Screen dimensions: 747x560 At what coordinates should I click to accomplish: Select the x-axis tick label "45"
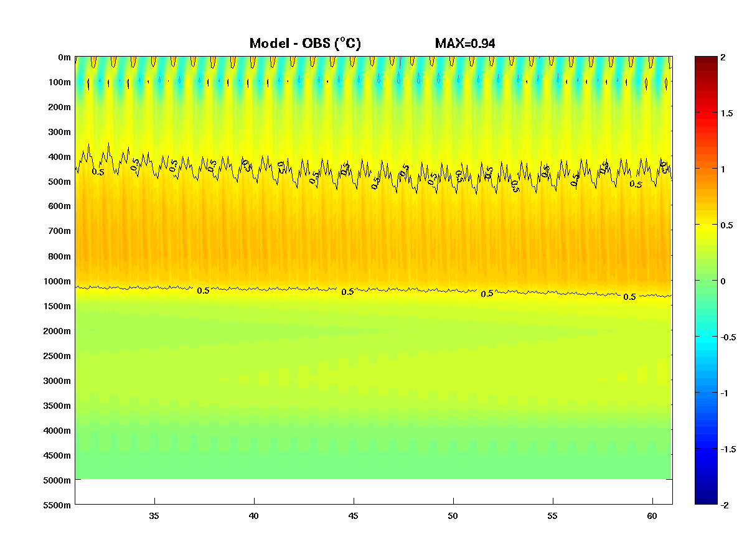(354, 516)
